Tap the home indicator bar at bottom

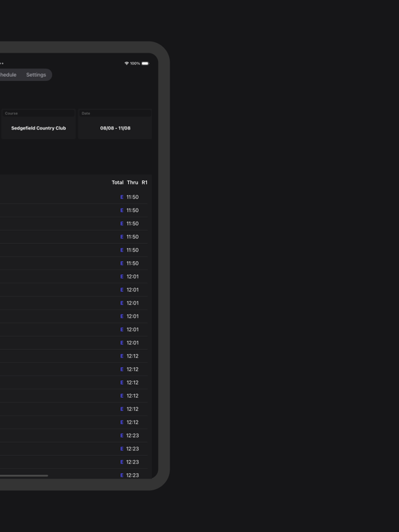pyautogui.click(x=24, y=476)
